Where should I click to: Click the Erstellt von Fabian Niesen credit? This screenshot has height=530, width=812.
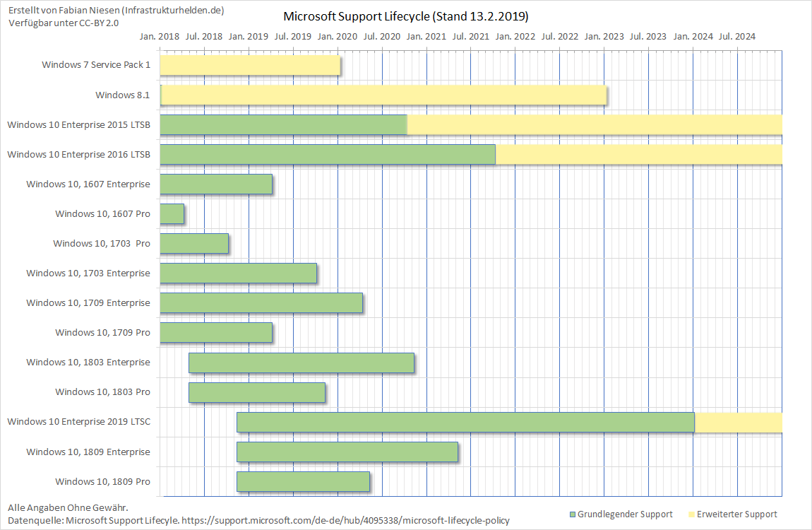pyautogui.click(x=117, y=11)
